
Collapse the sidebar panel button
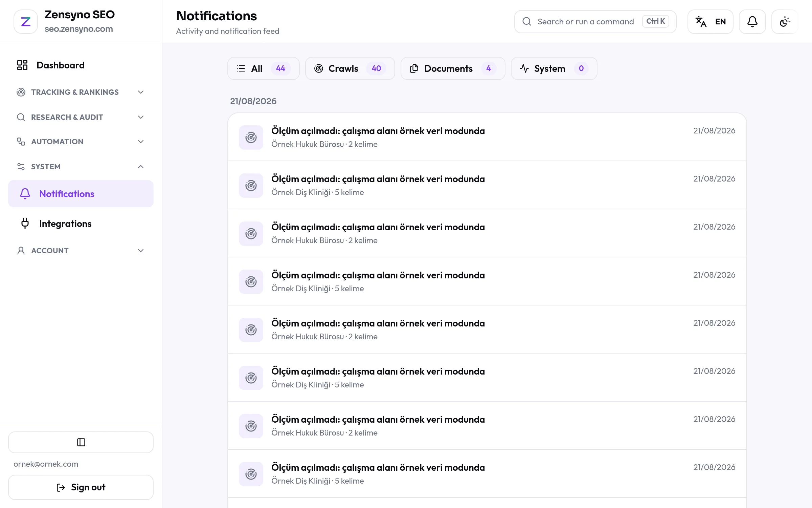click(x=81, y=442)
